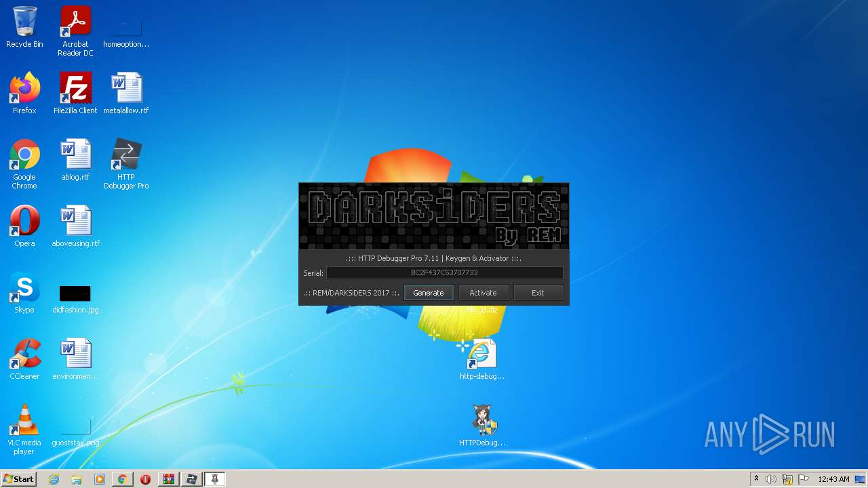Select the Opera desktop shortcut

click(24, 226)
